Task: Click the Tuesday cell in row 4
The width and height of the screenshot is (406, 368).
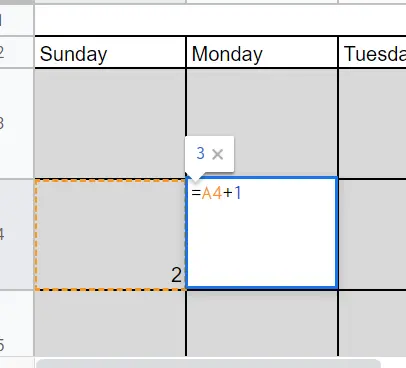Action: pyautogui.click(x=372, y=235)
